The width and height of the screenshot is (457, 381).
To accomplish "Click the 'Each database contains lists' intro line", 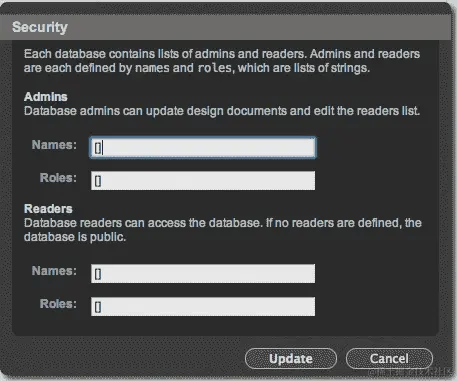I will [222, 54].
